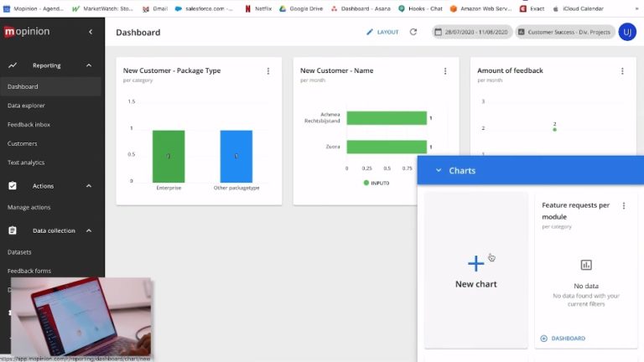Go to Feedback inbox

29,125
